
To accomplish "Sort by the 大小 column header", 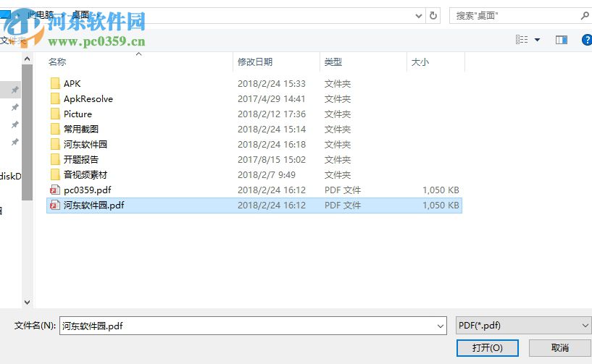I will pos(420,62).
